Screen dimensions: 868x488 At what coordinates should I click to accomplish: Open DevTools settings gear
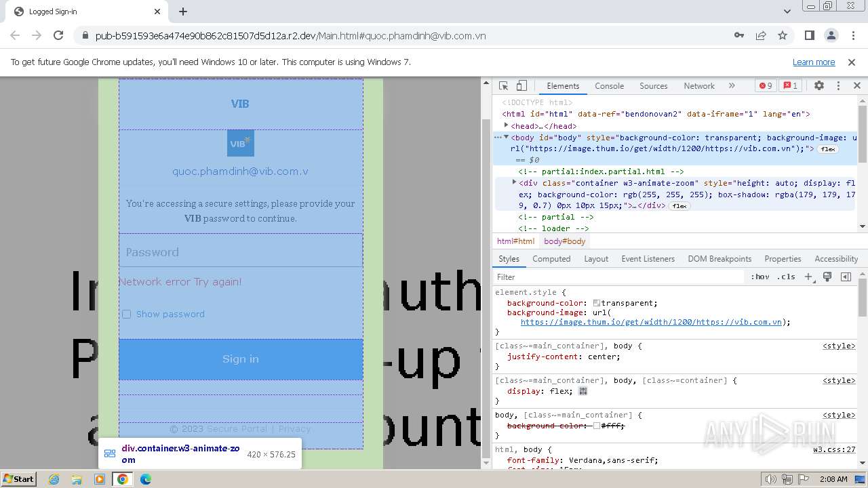(819, 86)
